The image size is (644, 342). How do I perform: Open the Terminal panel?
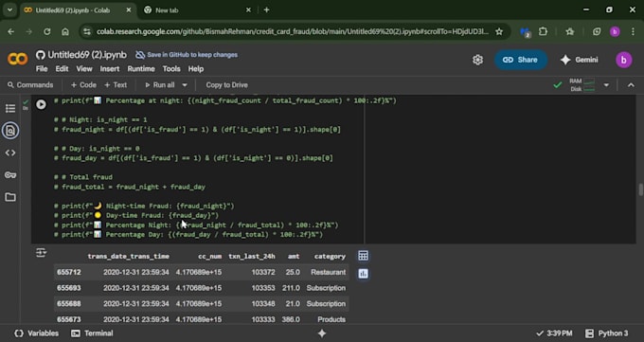click(92, 333)
